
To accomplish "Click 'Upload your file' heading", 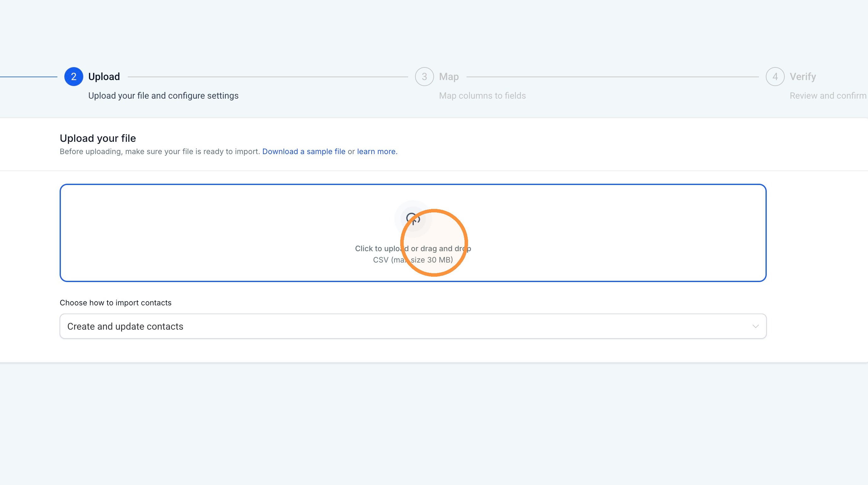I will coord(98,138).
